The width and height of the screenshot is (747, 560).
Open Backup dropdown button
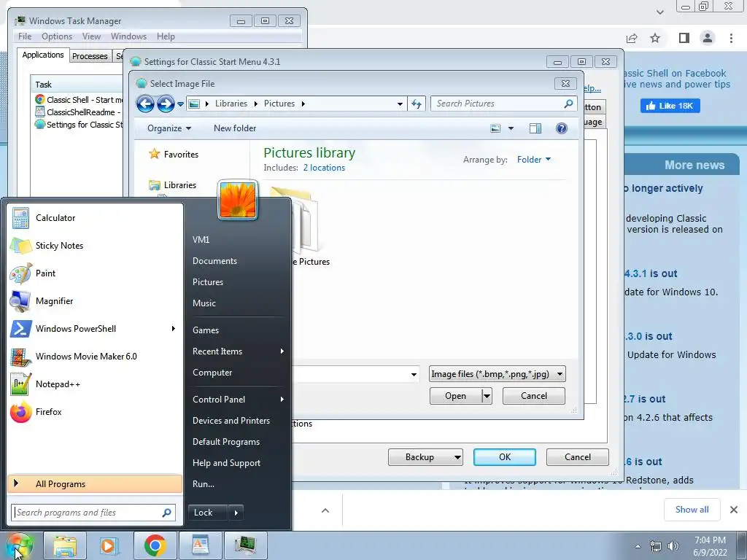pyautogui.click(x=425, y=457)
